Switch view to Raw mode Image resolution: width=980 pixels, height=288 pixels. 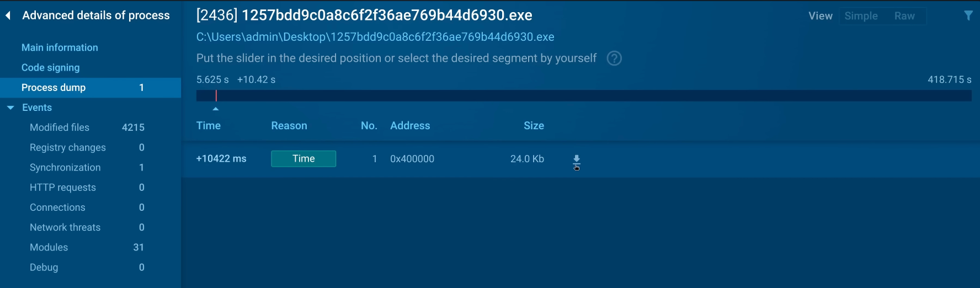pos(904,16)
